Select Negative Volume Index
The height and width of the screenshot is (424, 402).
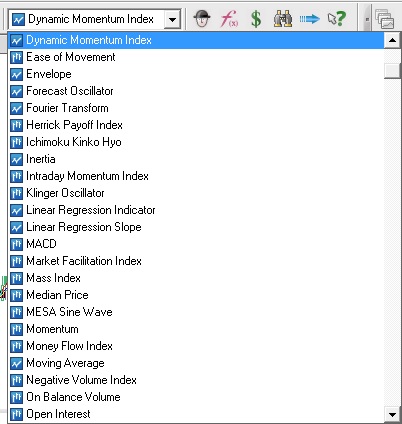click(x=196, y=380)
